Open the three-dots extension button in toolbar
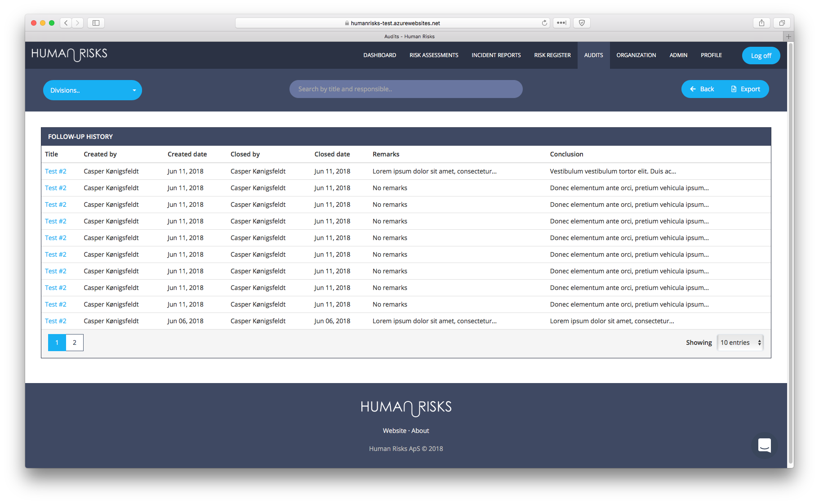This screenshot has height=504, width=819. (561, 23)
